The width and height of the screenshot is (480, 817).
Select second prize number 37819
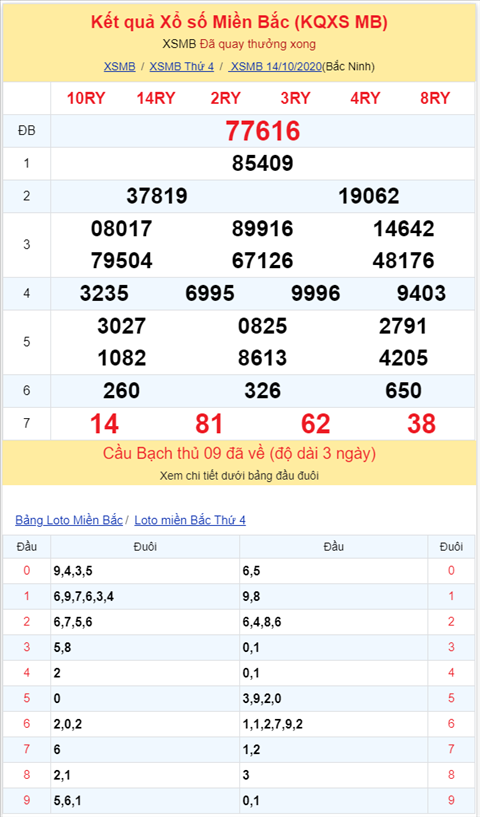(x=157, y=196)
